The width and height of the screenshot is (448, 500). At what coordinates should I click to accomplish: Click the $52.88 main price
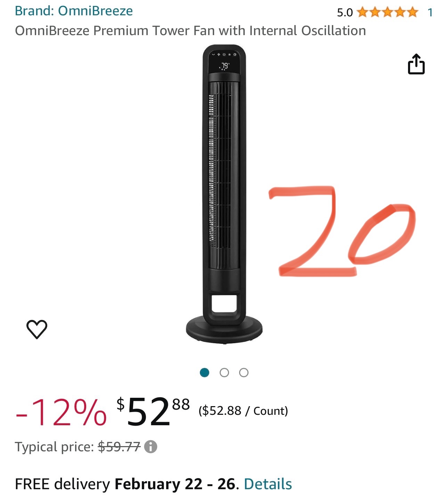(x=153, y=411)
